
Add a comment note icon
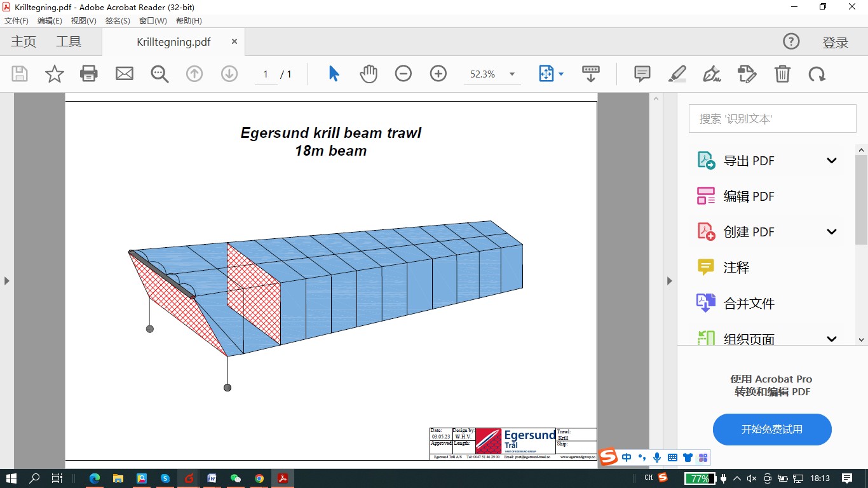pos(642,74)
